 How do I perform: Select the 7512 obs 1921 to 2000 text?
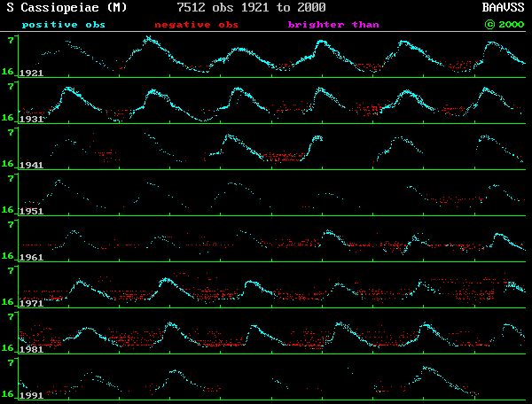[x=251, y=8]
